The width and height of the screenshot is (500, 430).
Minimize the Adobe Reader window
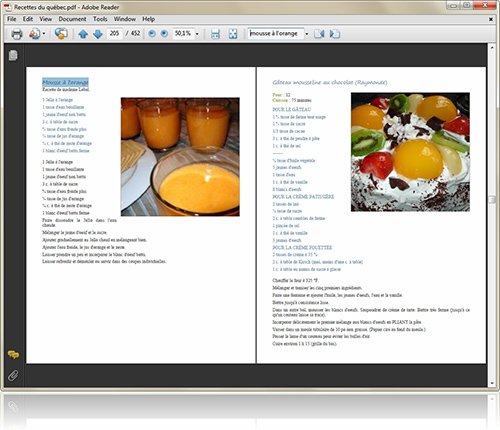453,5
